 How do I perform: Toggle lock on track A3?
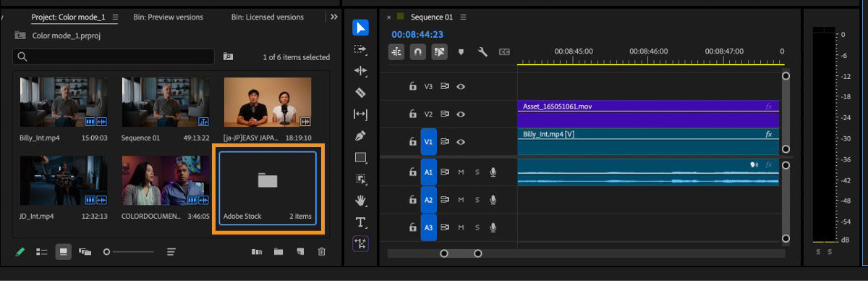[x=413, y=227]
